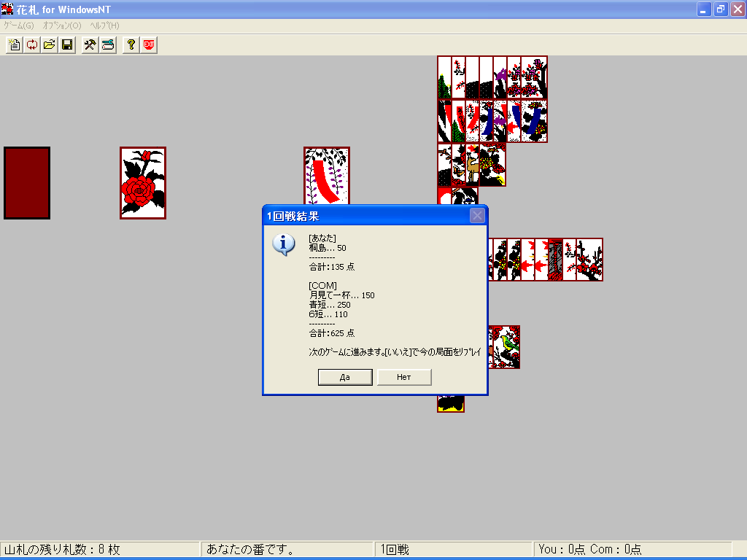
Task: Click the 1回戦 round status panel
Action: tap(454, 549)
